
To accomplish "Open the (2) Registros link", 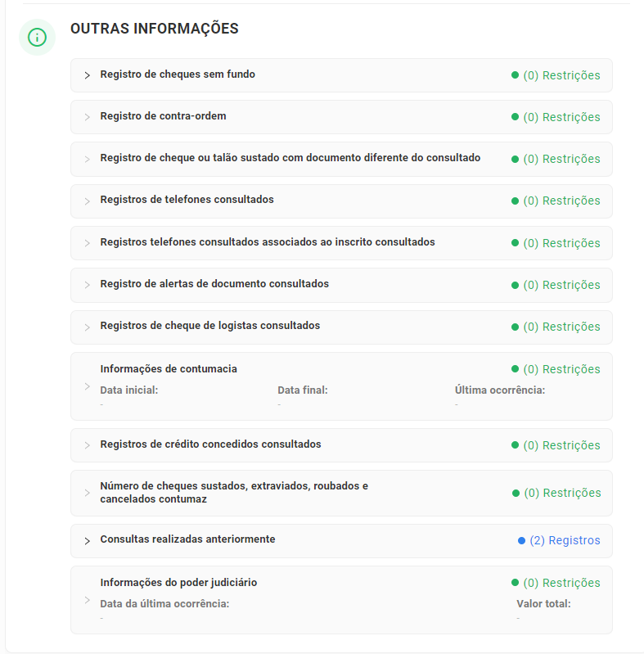I will click(565, 541).
